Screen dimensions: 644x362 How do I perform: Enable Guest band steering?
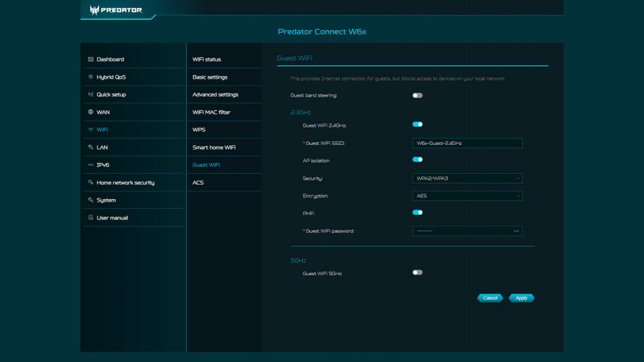416,94
